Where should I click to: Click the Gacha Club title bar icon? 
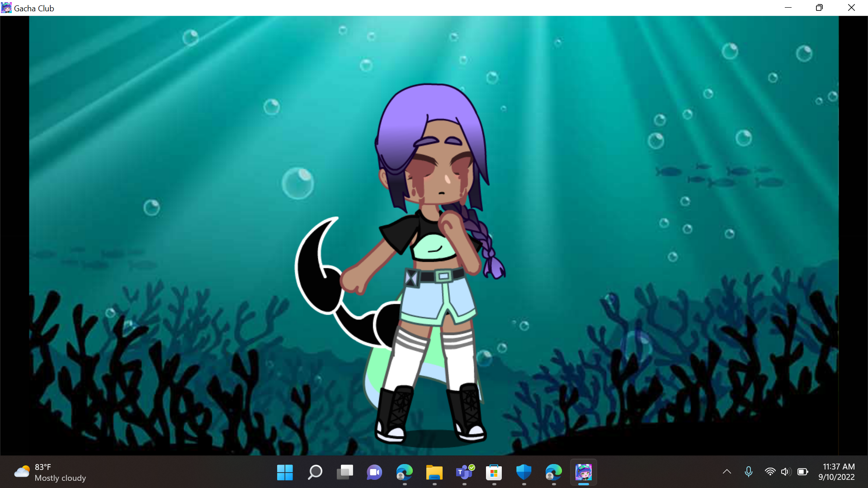[6, 8]
